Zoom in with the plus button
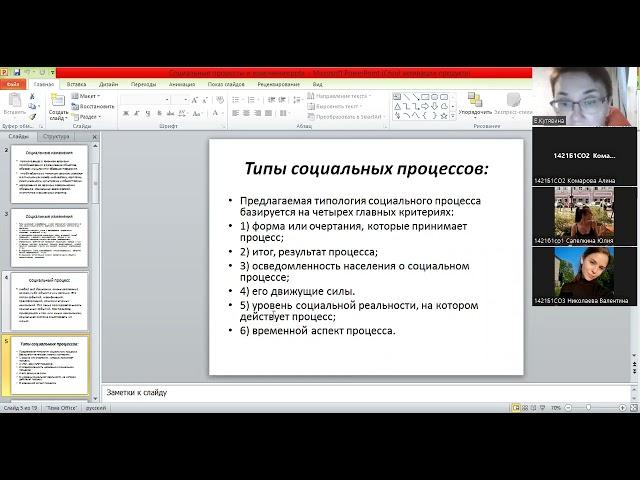640x480 pixels. 622,408
